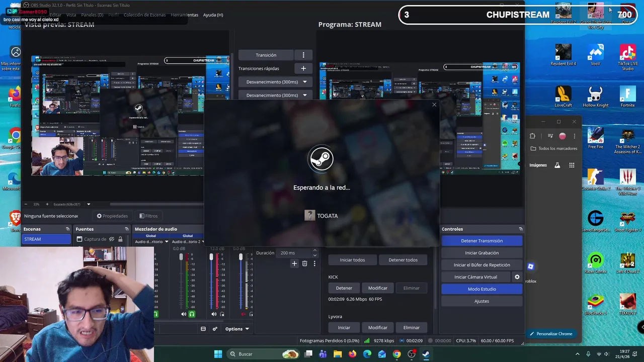This screenshot has height=362, width=644.
Task: Expand Audio de escritorio 2 device dropdown
Action: [x=203, y=241]
